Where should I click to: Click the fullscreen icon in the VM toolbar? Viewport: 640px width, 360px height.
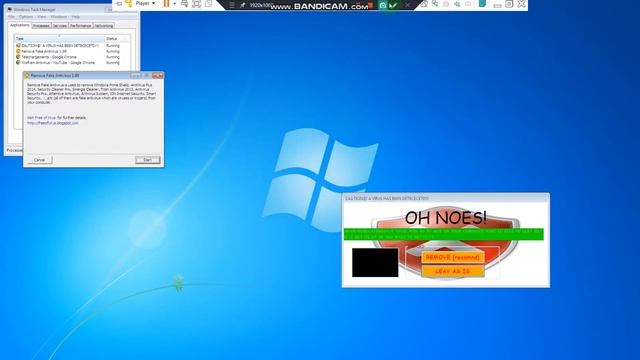coord(196,4)
